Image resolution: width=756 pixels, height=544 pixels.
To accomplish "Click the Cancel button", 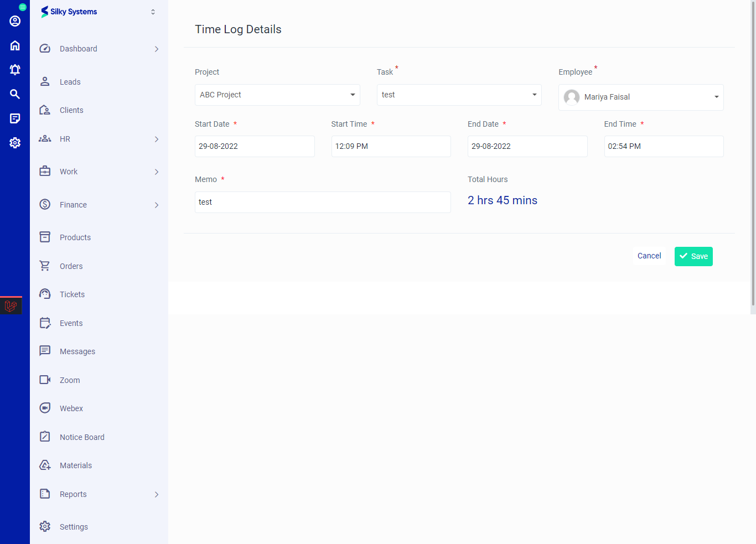I will tap(649, 256).
